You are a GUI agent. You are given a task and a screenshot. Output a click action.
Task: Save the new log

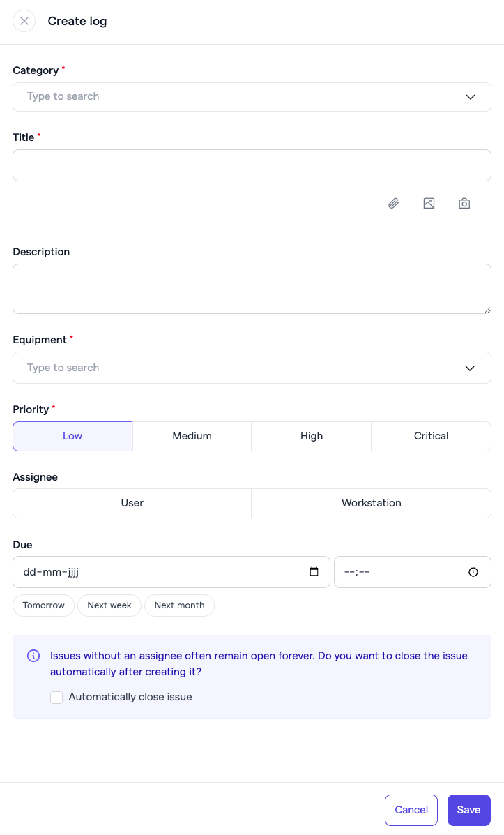coord(468,810)
